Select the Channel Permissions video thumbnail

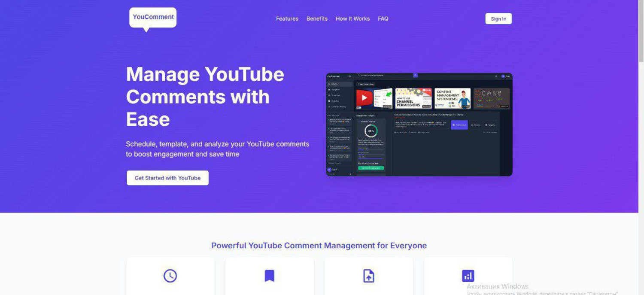pos(413,98)
